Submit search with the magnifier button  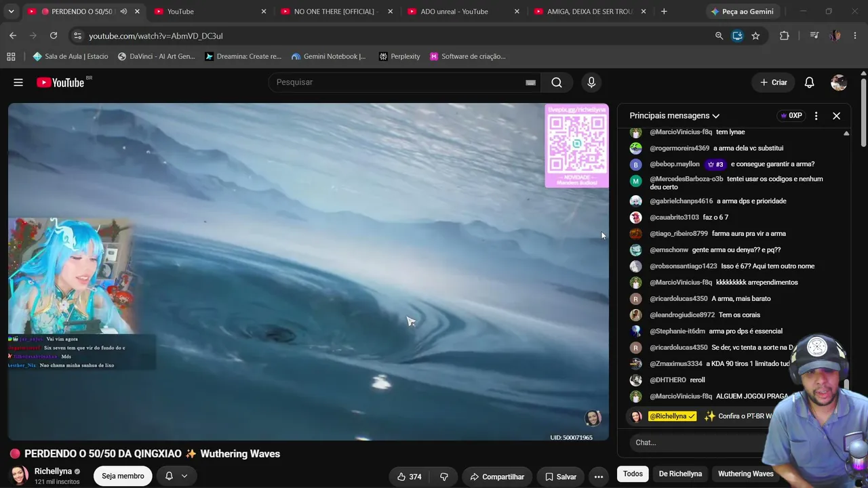[557, 83]
